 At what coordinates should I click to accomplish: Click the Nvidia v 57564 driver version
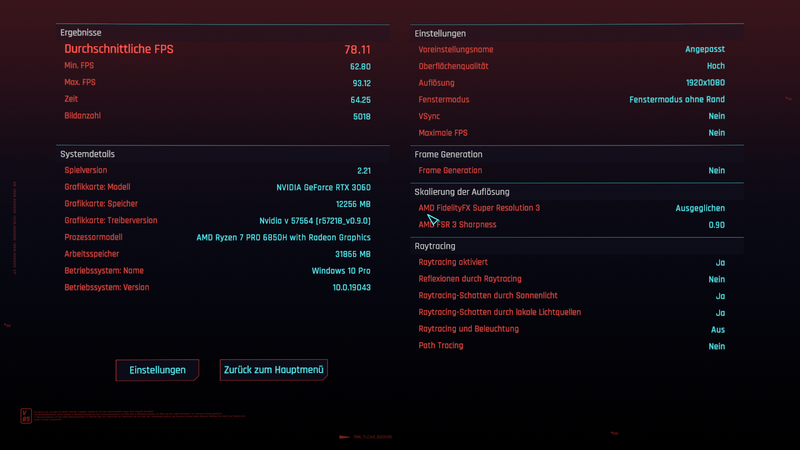315,221
